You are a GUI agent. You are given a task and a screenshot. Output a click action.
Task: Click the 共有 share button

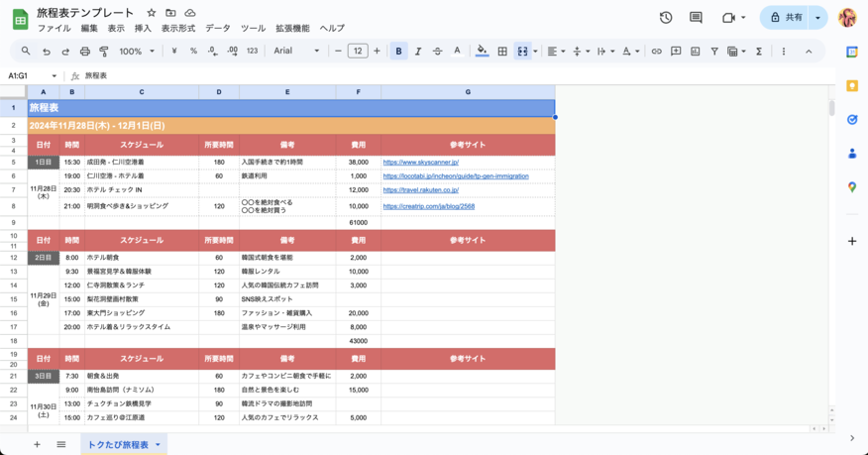pyautogui.click(x=787, y=18)
